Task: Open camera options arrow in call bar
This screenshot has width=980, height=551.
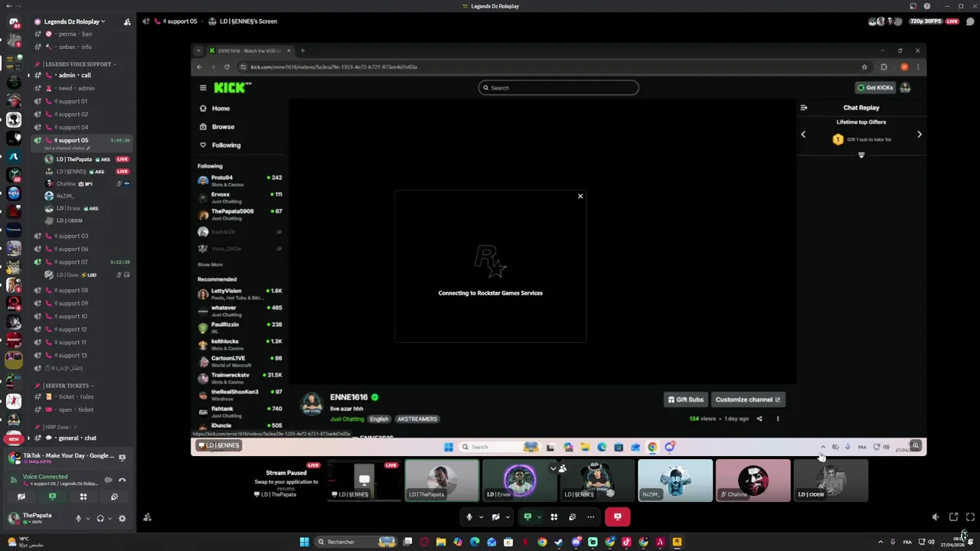Action: [507, 517]
